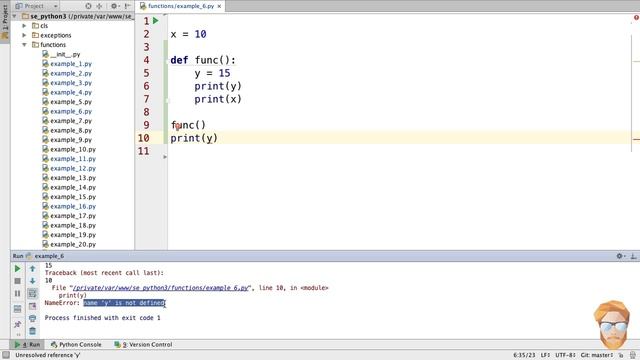
Task: Stop the process in the Run panel
Action: 17,281
